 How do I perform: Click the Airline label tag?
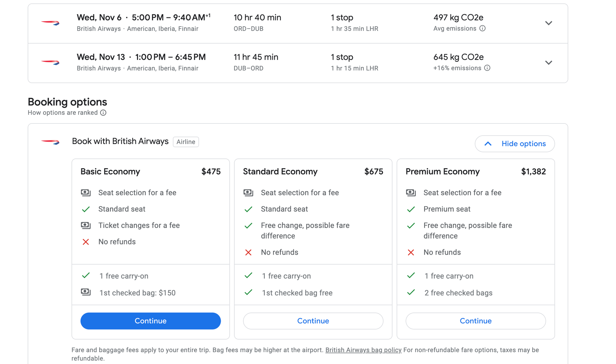click(186, 141)
